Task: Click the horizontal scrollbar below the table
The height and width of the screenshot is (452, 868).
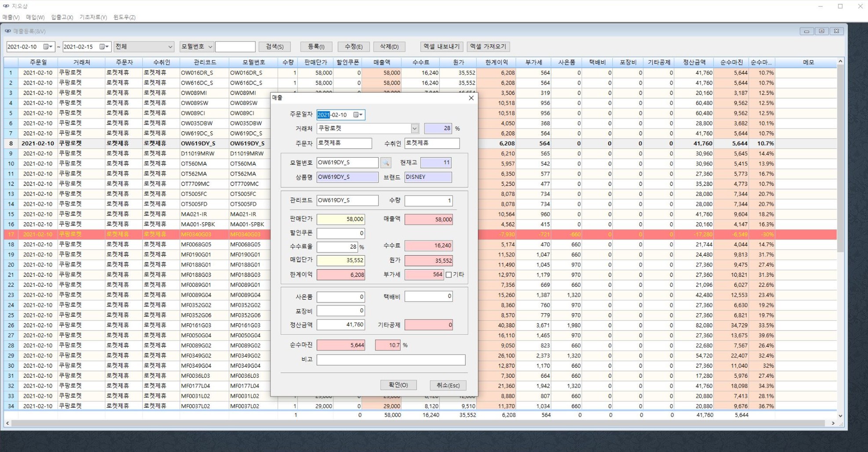Action: (x=417, y=423)
